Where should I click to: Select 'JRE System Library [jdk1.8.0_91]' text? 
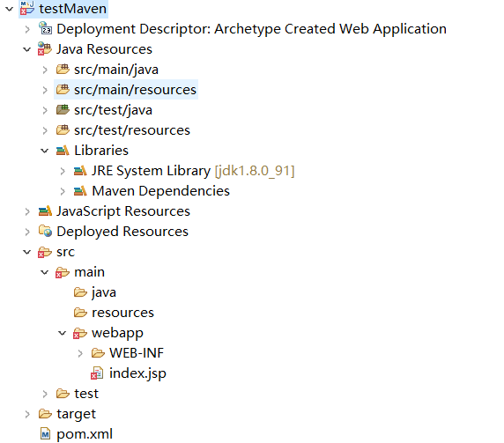(193, 171)
